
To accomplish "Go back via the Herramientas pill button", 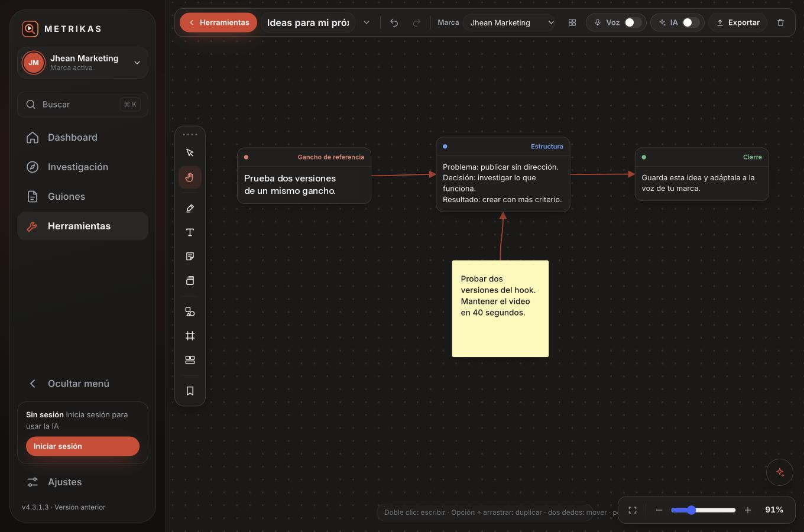I will pyautogui.click(x=219, y=22).
